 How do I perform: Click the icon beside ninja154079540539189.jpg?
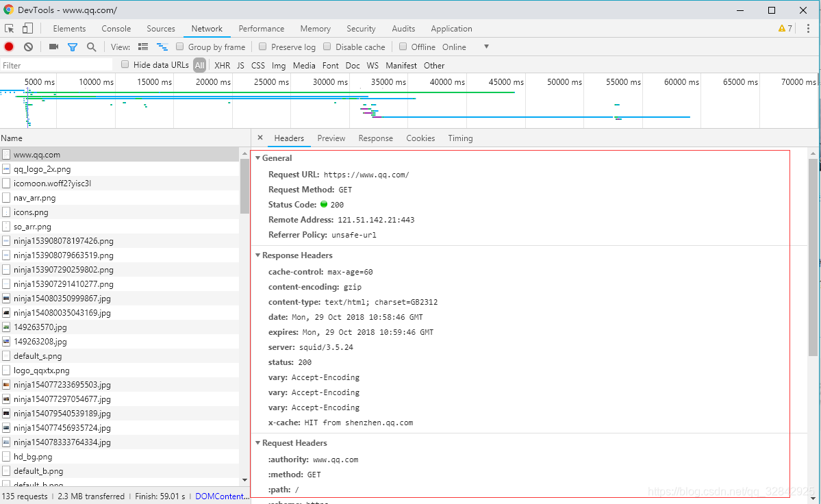[x=6, y=414]
